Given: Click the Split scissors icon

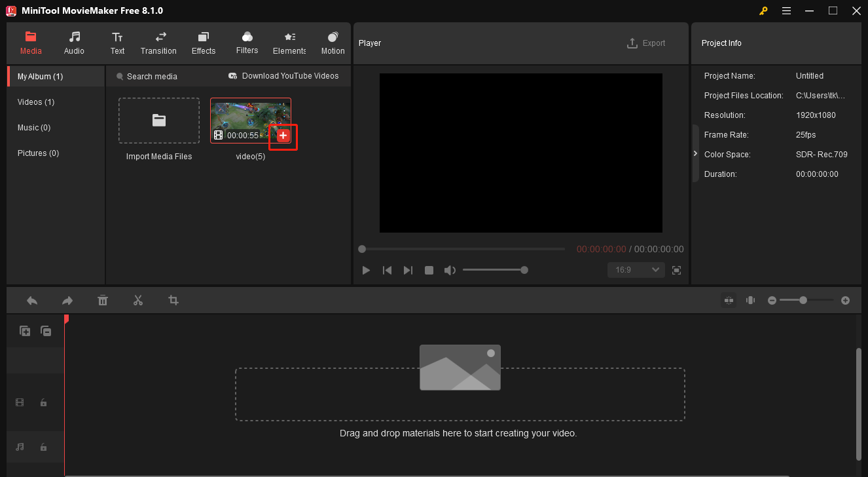Looking at the screenshot, I should pyautogui.click(x=138, y=300).
